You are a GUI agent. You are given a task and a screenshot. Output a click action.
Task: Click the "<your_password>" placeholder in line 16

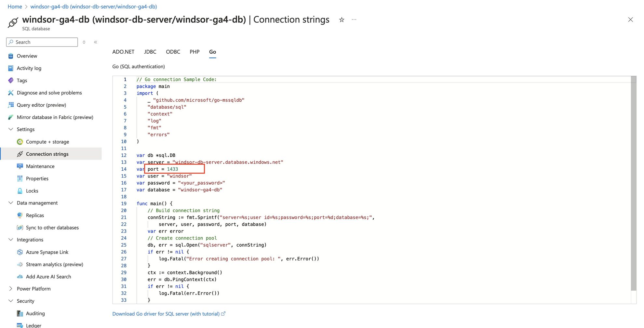(x=201, y=183)
